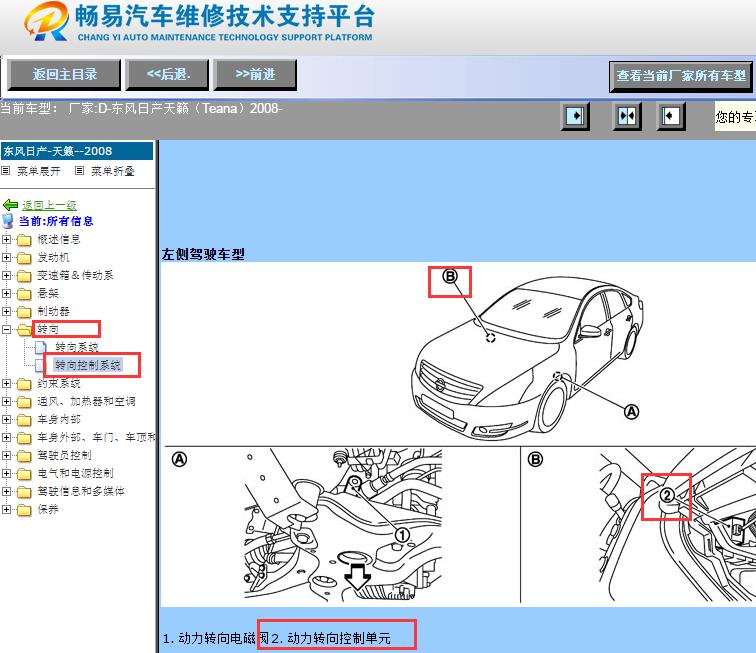Image resolution: width=756 pixels, height=653 pixels.
Task: Select 当前:所有信息 root node
Action: 55,221
